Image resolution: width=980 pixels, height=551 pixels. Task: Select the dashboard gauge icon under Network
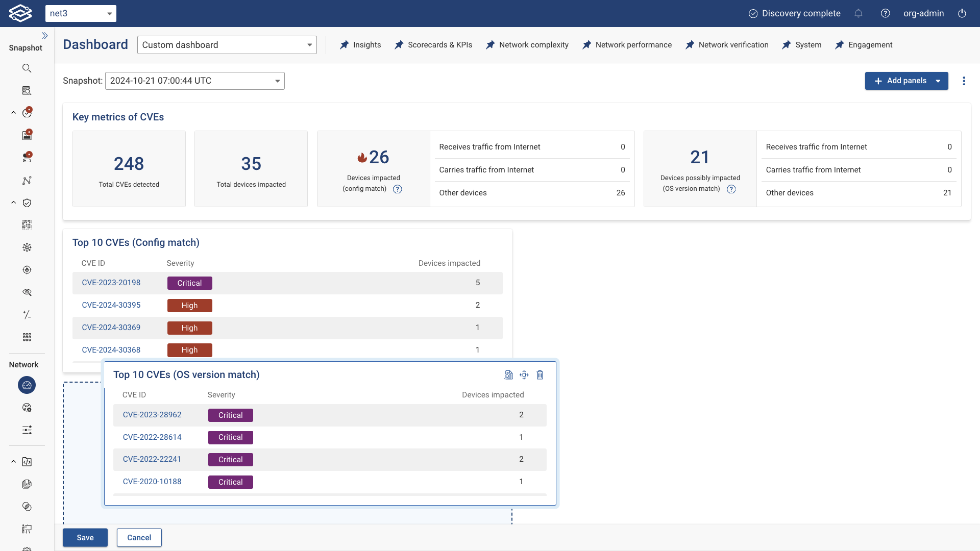pyautogui.click(x=27, y=385)
